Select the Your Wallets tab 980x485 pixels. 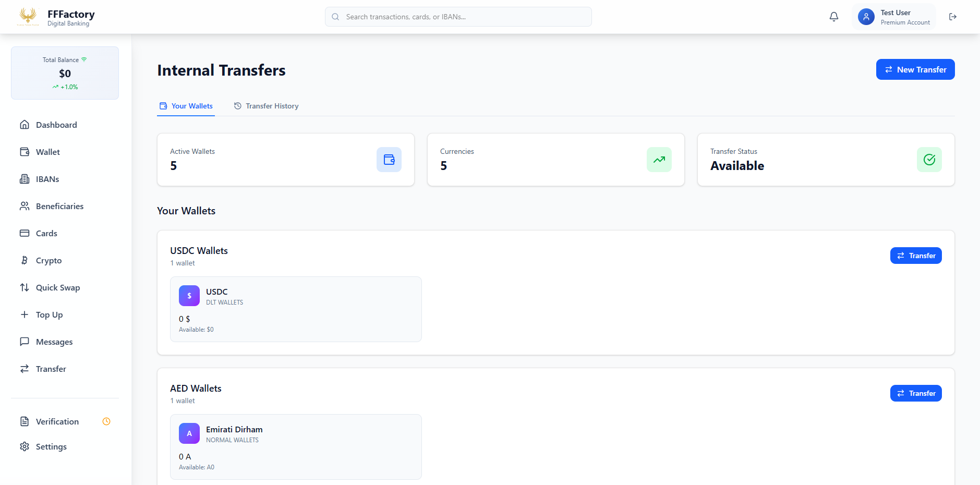(x=186, y=106)
